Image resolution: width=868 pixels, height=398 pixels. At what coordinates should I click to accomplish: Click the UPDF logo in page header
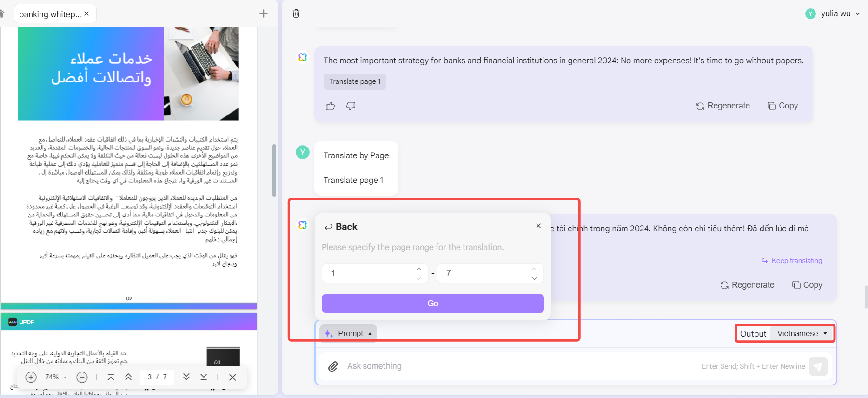click(x=21, y=322)
